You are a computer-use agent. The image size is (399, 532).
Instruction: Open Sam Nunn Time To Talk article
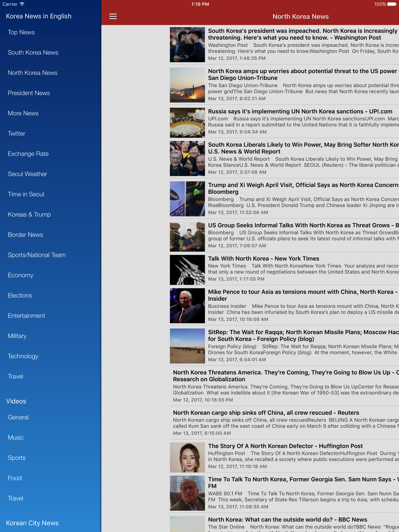[x=303, y=483]
